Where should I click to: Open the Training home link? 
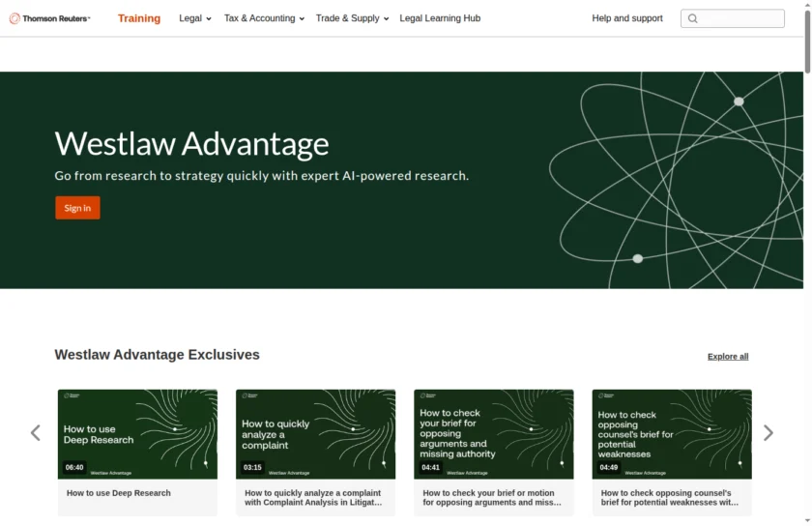[139, 18]
